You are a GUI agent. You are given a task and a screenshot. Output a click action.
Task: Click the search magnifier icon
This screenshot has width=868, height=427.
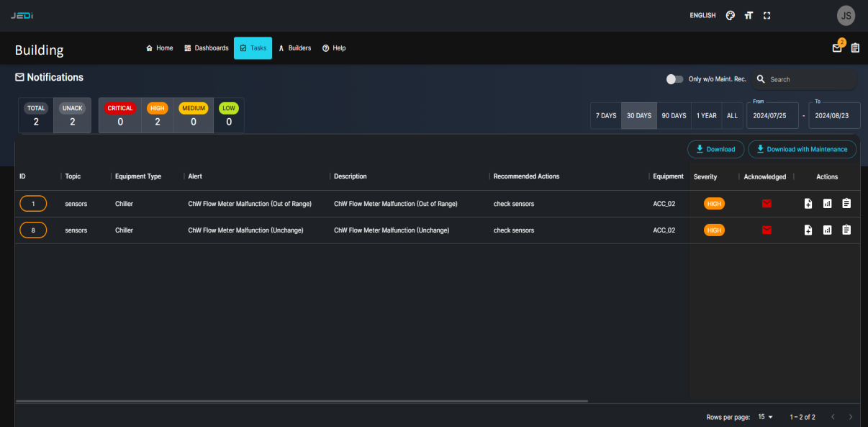761,79
